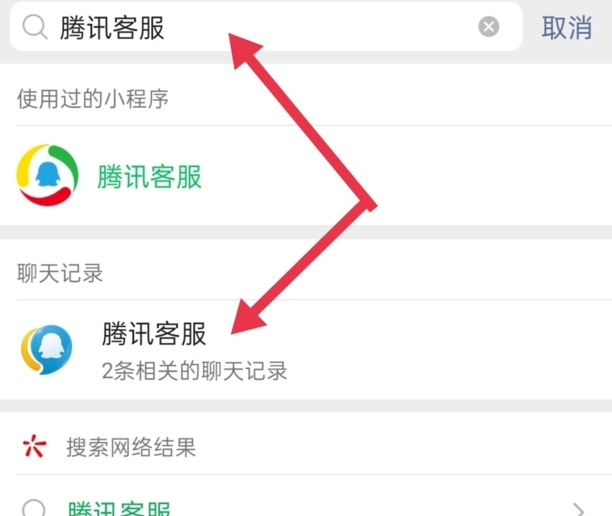
Task: View the 2条相关的聊天记录 subtitle
Action: tap(195, 371)
